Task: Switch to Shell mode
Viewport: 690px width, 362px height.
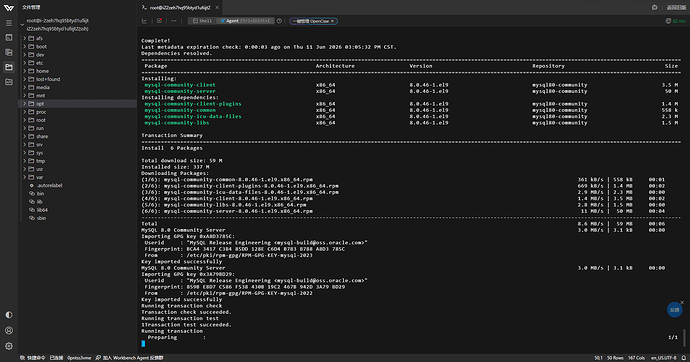Action: coord(202,21)
